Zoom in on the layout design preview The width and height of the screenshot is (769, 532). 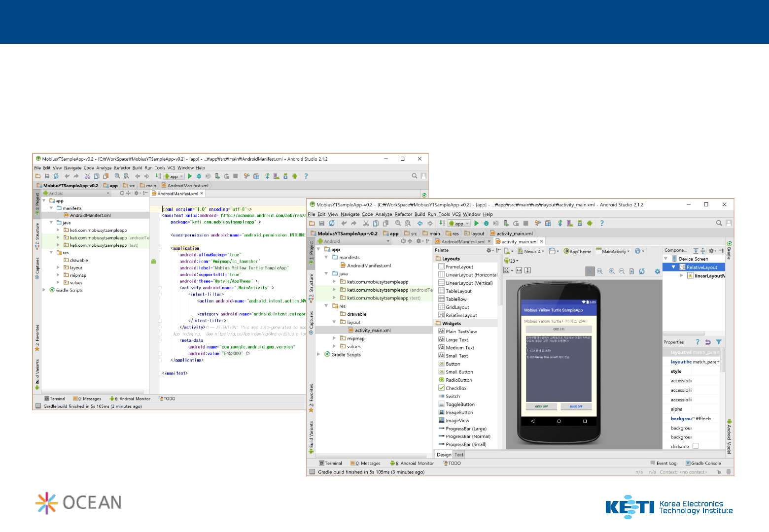[612, 271]
